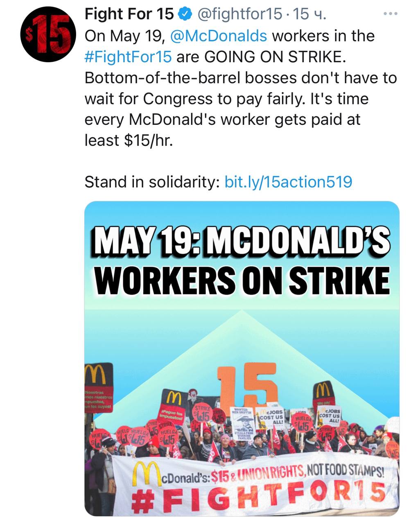Click the golden arches logo on the white banner
The height and width of the screenshot is (524, 420).
coord(147,473)
